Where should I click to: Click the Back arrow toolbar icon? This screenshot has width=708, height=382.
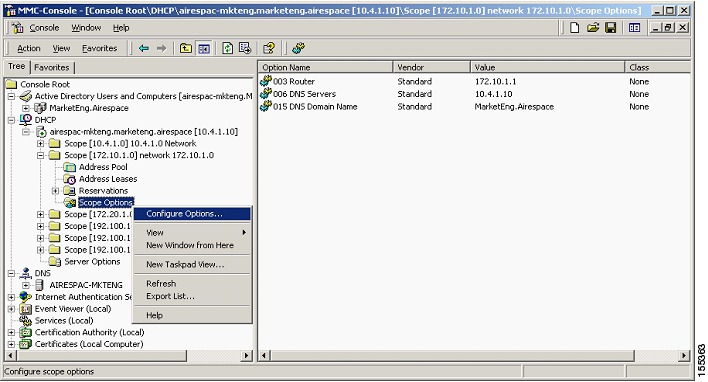point(144,48)
